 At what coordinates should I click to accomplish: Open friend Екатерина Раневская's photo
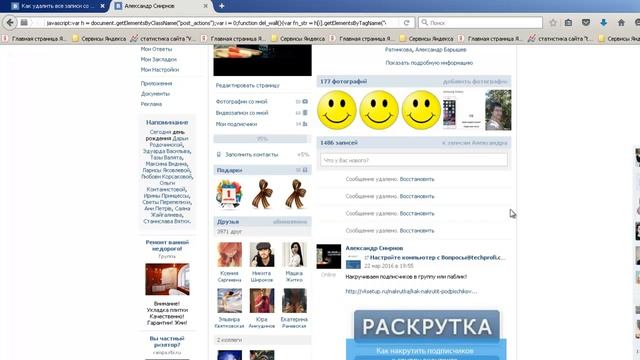click(x=294, y=301)
